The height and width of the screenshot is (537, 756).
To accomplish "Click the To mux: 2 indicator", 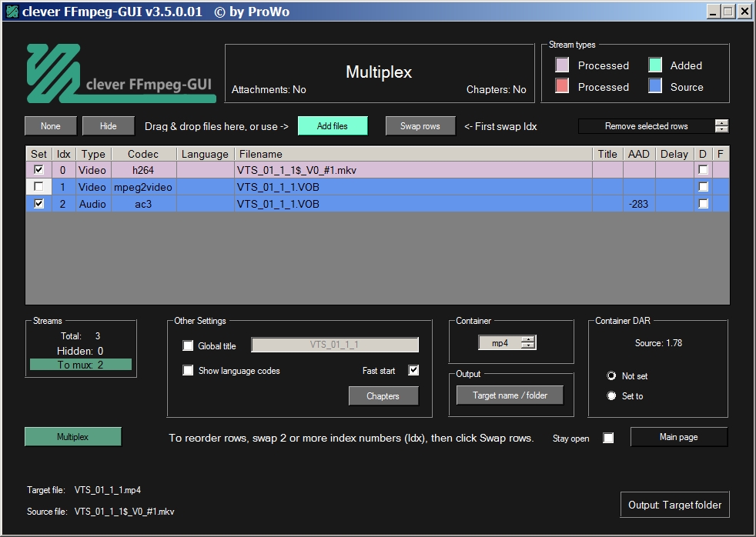I will 81,365.
